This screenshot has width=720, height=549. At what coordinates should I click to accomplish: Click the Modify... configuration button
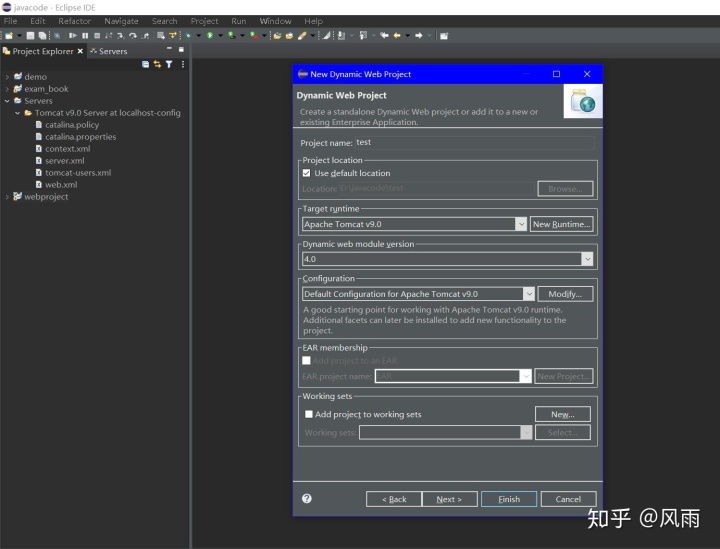[x=565, y=294]
